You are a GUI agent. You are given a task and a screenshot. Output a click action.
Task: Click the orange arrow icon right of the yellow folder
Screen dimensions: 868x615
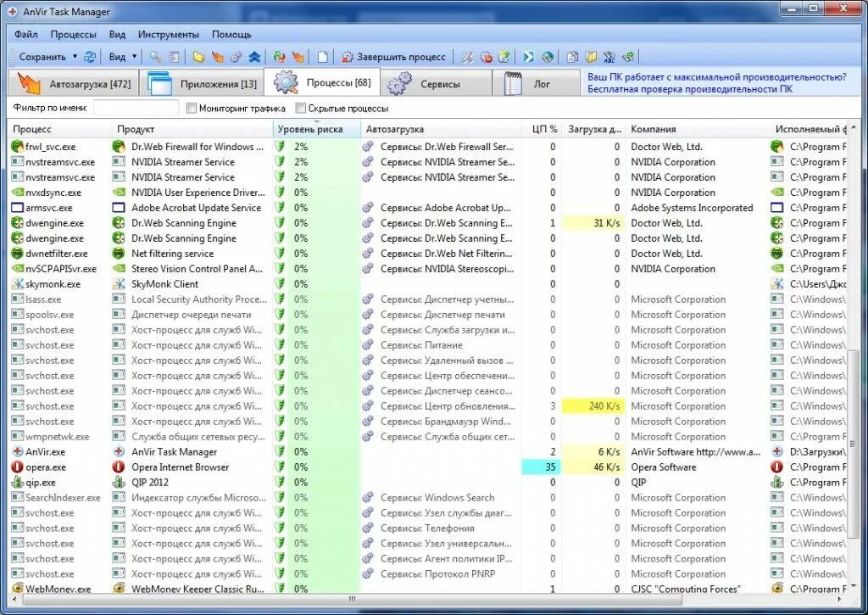[x=218, y=57]
